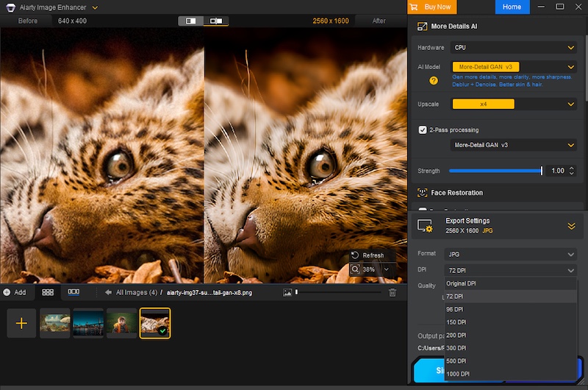Select the side-by-side comparison mode icon
This screenshot has width=588, height=390.
click(190, 21)
